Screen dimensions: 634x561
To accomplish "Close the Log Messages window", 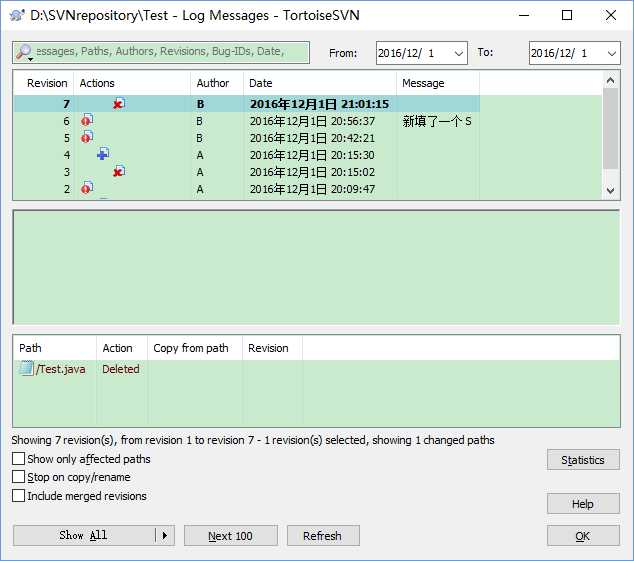I will coord(611,15).
